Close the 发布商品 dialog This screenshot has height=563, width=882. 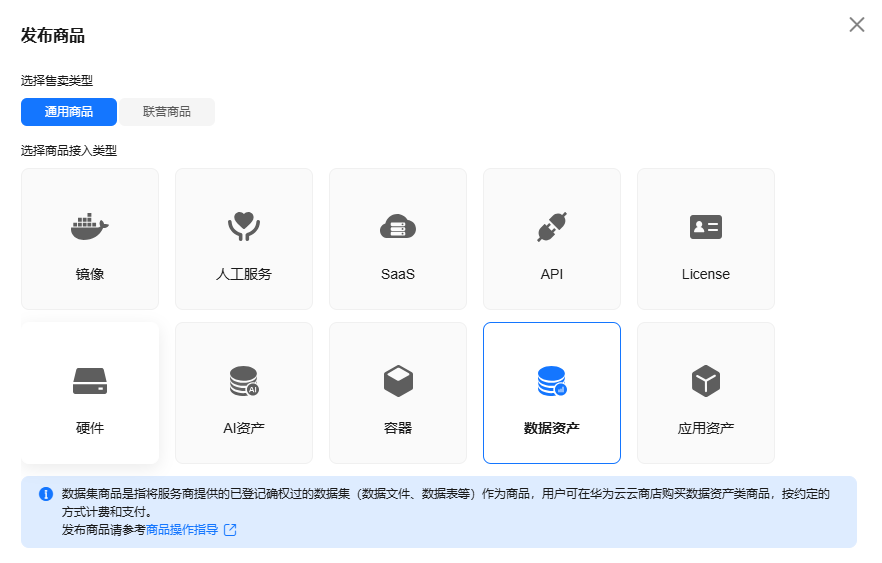856,25
